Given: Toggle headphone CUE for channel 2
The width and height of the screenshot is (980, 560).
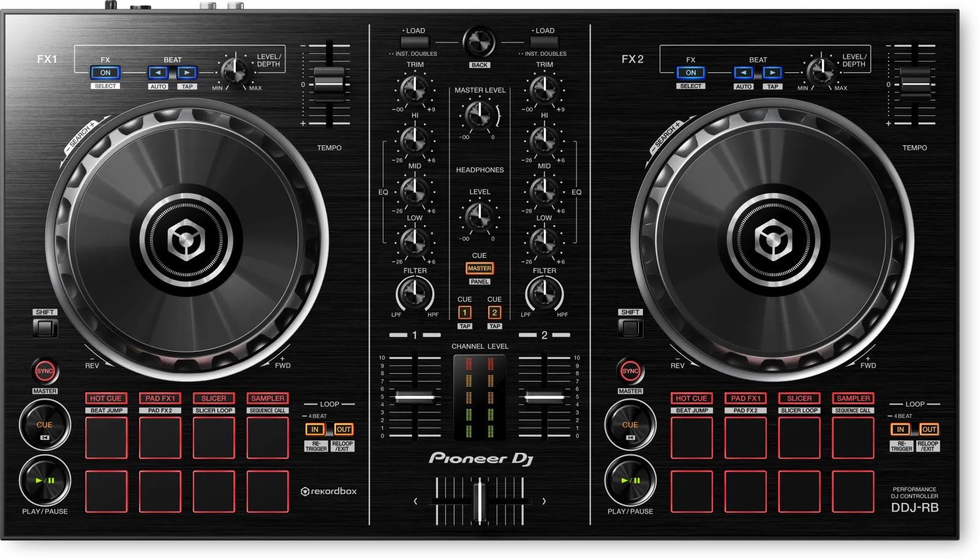Looking at the screenshot, I should (x=494, y=312).
